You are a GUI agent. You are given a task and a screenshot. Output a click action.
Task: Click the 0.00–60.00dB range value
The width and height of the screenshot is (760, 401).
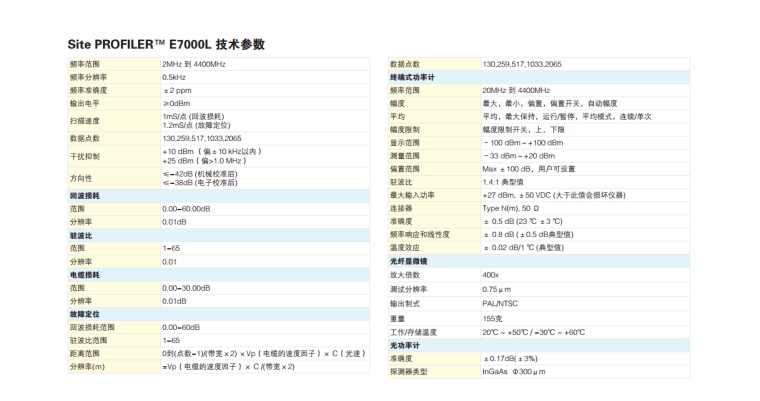188,208
